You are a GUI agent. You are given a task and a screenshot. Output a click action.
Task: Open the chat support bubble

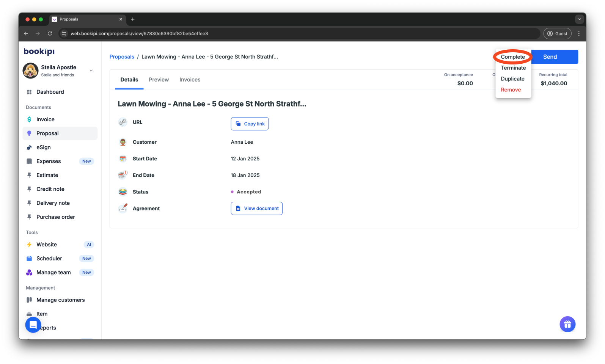[33, 325]
